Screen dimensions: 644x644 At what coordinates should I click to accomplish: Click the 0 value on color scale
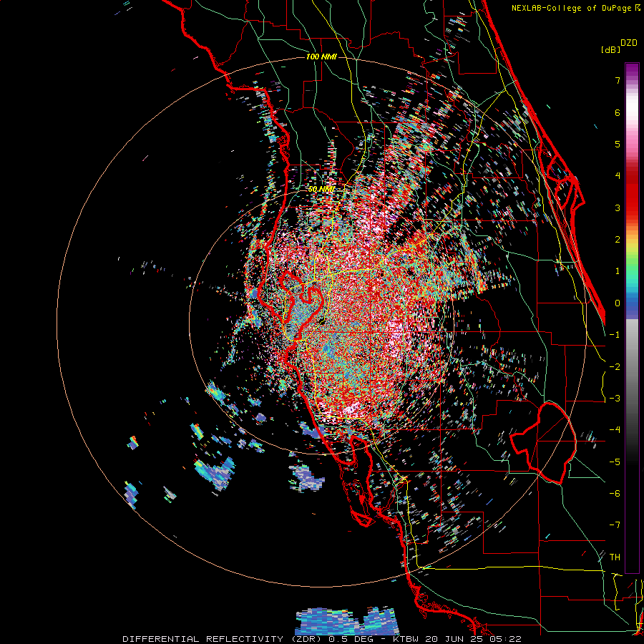[618, 303]
